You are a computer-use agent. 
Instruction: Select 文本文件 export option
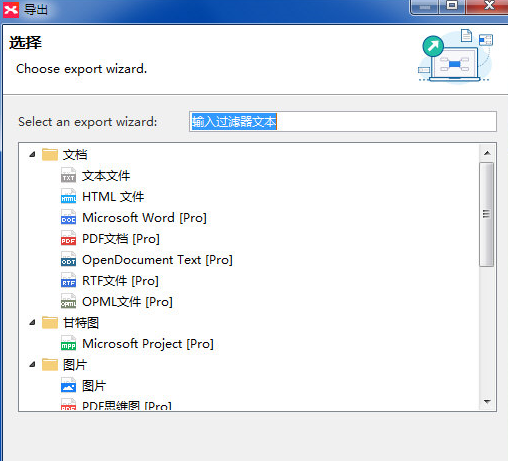pyautogui.click(x=106, y=176)
